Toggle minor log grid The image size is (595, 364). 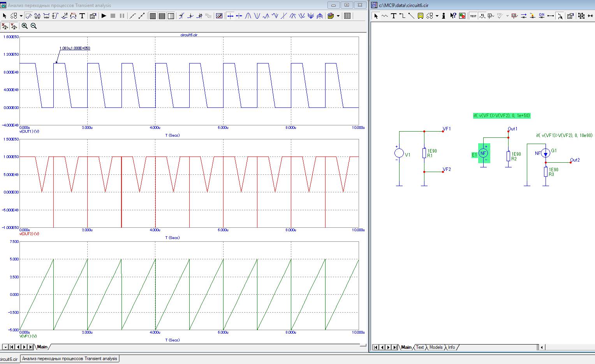pyautogui.click(x=171, y=16)
